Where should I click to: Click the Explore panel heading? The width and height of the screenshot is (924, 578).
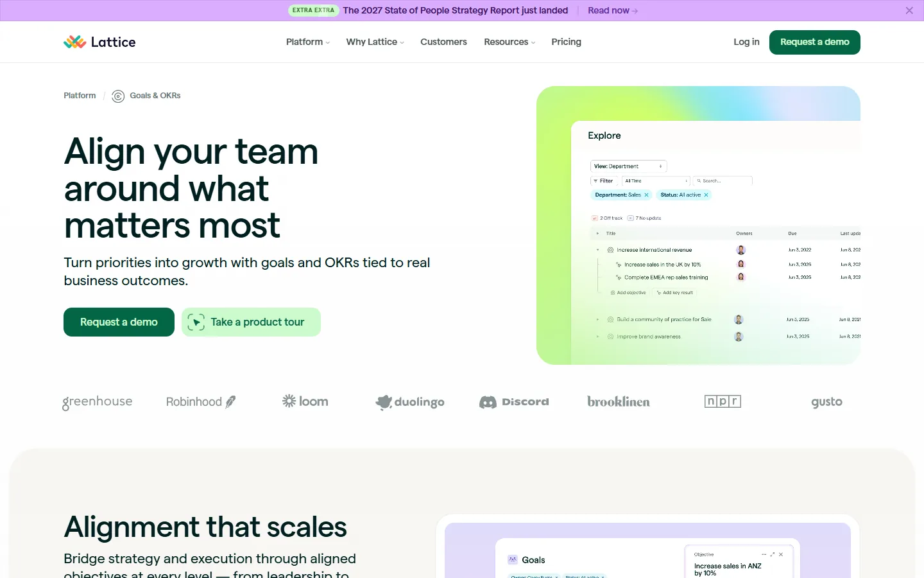click(x=604, y=136)
